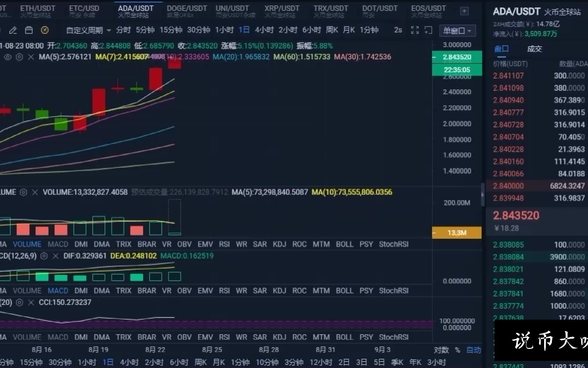This screenshot has height=368, width=588.
Task: Open CCI(20) settings gear
Action: [x=19, y=302]
